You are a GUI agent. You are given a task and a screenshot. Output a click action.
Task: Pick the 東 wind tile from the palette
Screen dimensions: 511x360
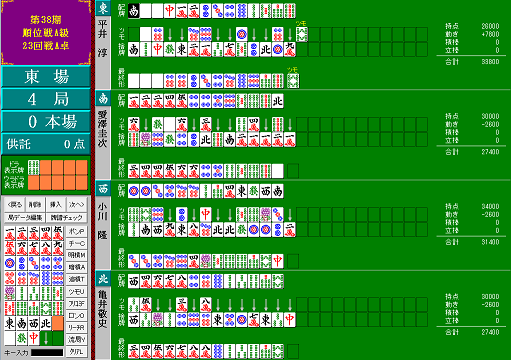click(10, 323)
